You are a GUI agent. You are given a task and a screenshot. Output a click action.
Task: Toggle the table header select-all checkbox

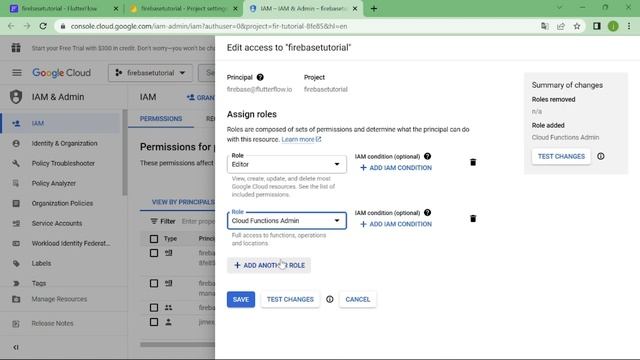pos(154,239)
